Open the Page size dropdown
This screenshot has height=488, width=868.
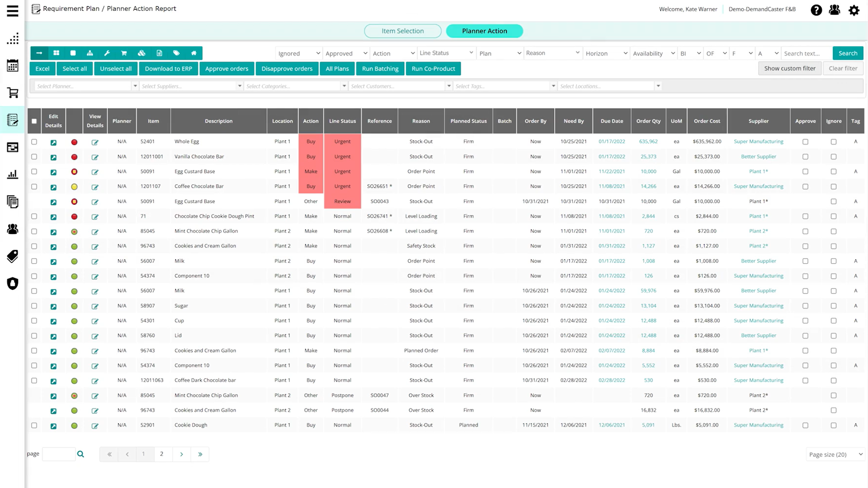pos(835,455)
